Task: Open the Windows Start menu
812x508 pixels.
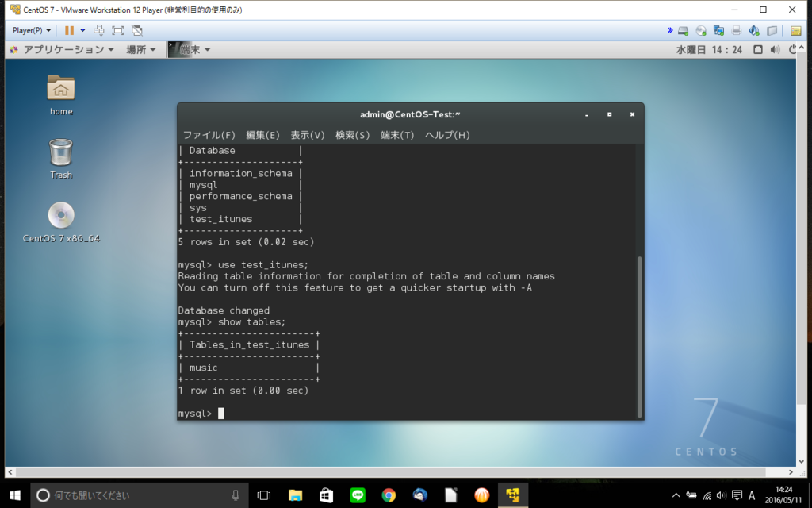Action: 15,495
